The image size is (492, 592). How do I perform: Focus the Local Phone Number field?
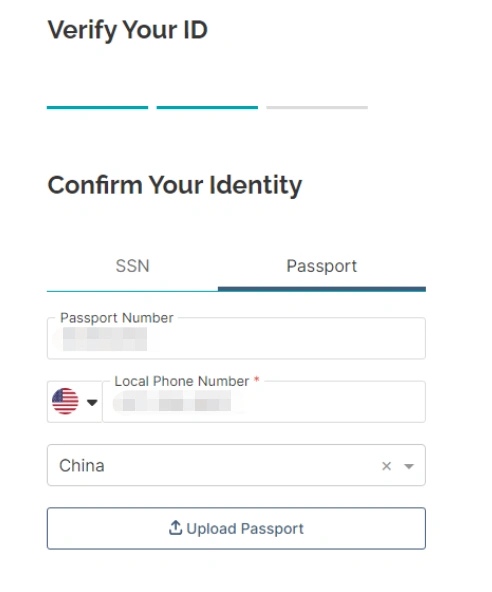click(264, 401)
